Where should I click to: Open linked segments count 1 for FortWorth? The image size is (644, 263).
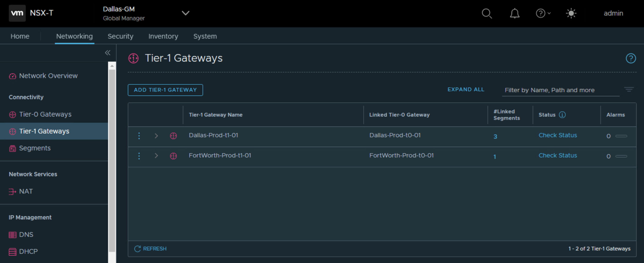pyautogui.click(x=495, y=157)
